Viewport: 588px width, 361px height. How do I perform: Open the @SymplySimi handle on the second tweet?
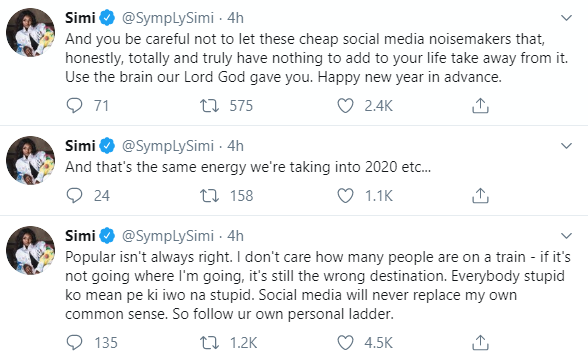point(168,146)
